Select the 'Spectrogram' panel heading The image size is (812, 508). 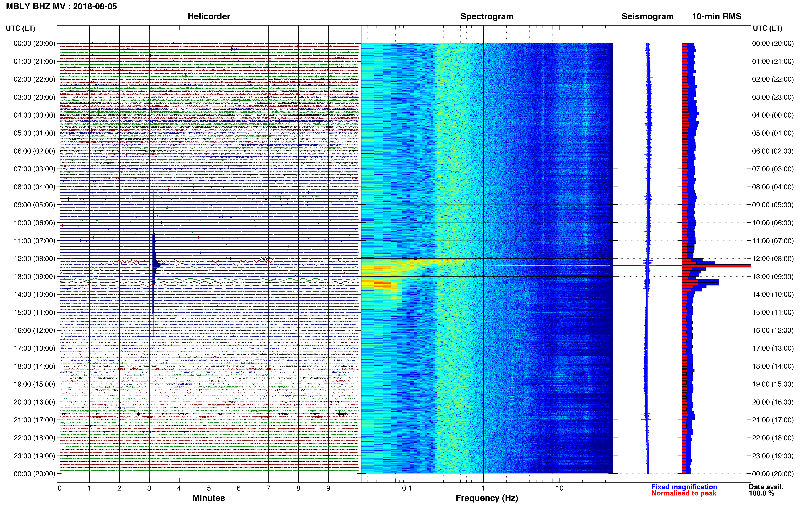pos(487,16)
